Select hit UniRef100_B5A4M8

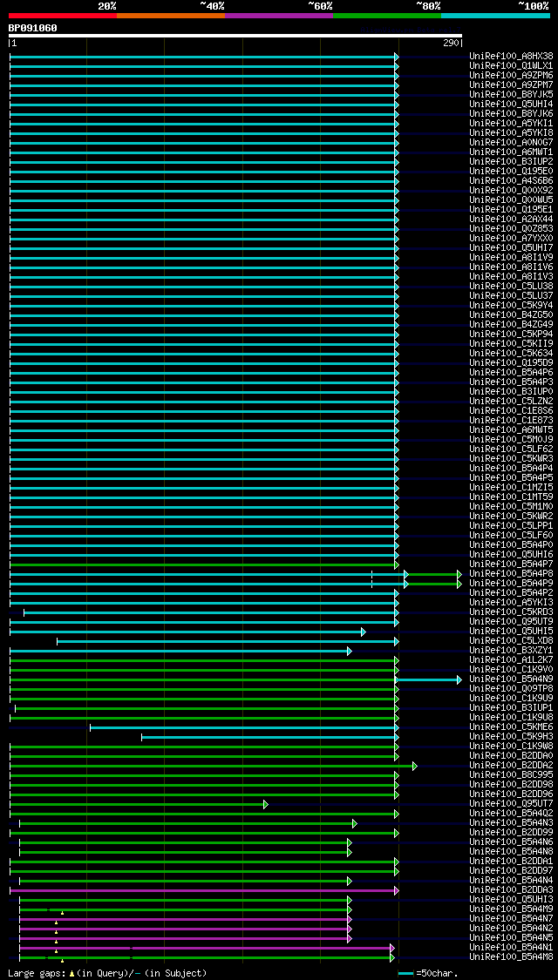click(511, 956)
